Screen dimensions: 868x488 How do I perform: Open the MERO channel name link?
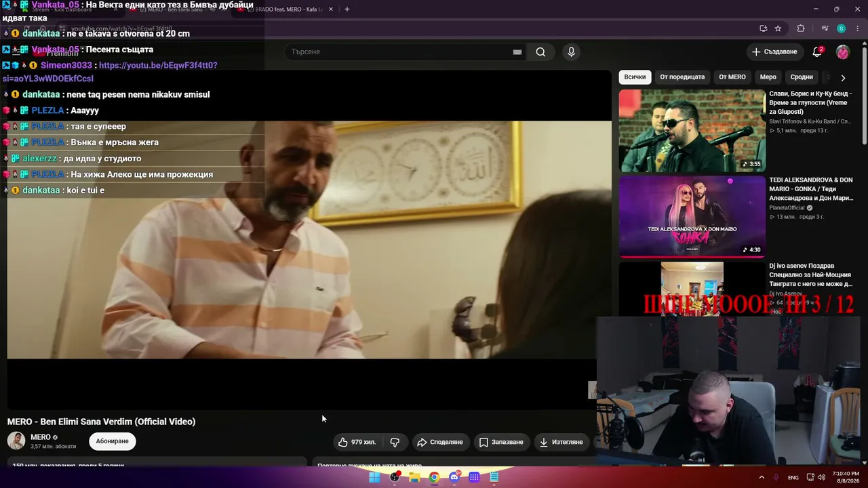pos(41,437)
